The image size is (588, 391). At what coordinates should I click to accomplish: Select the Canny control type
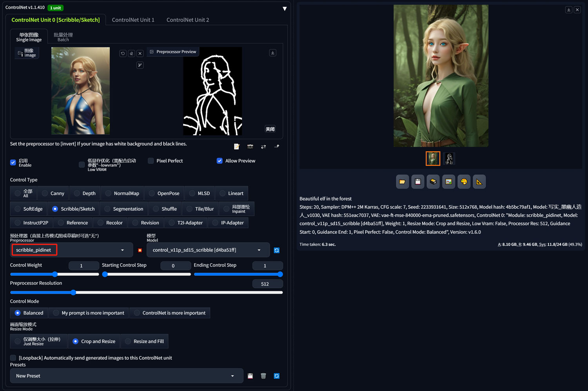pyautogui.click(x=53, y=194)
